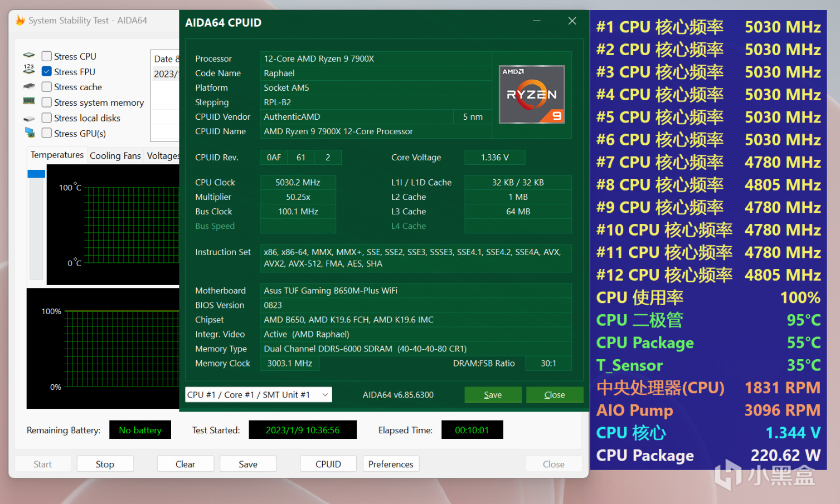Click the Platform value Socket AM5
Viewport: 840px width, 504px height.
pos(376,87)
